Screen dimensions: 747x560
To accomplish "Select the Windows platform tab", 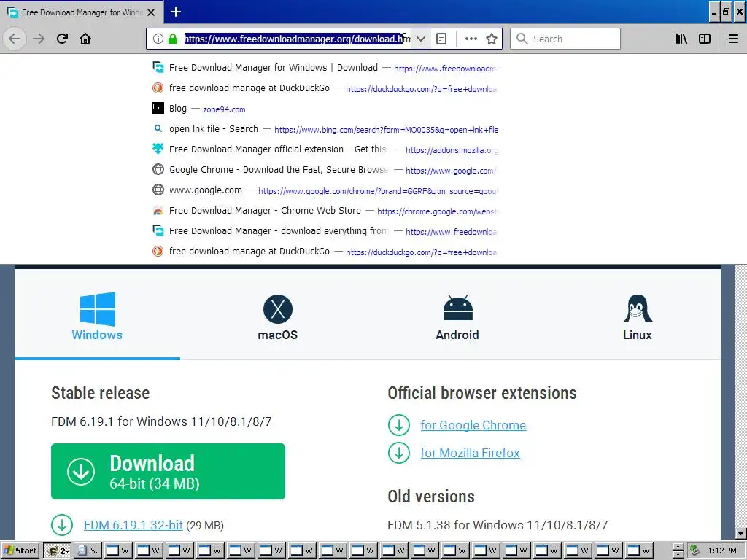I will point(97,316).
